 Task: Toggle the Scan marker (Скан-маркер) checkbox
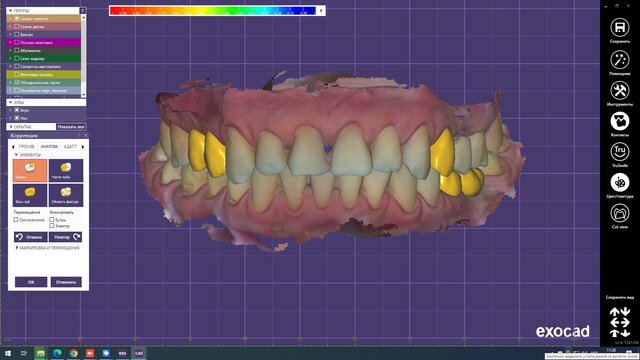17,58
